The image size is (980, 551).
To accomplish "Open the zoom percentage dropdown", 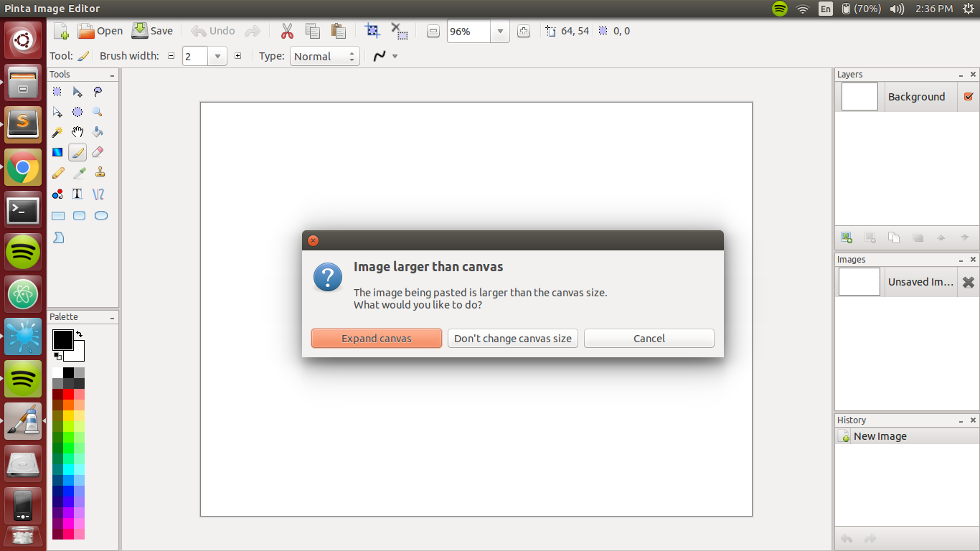I will [500, 32].
